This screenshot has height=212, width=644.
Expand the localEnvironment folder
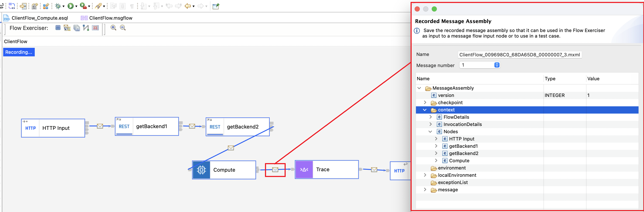click(x=425, y=175)
